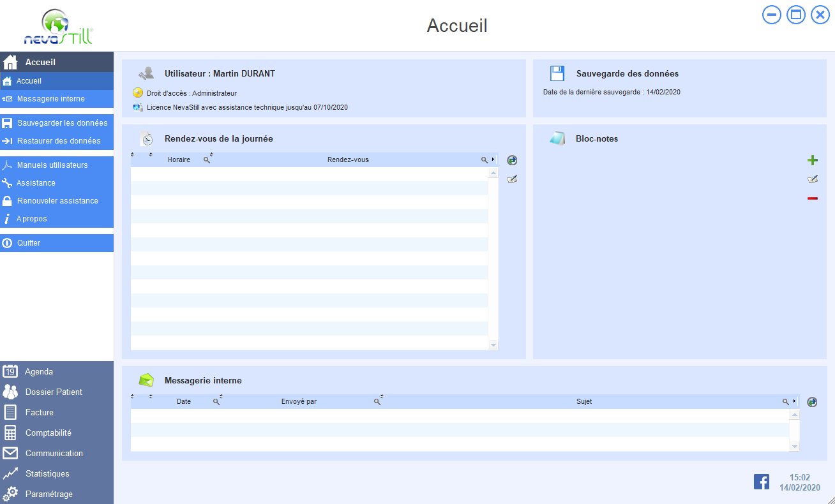835x504 pixels.
Task: Click the edit note icon in Bloc-notes
Action: (812, 180)
